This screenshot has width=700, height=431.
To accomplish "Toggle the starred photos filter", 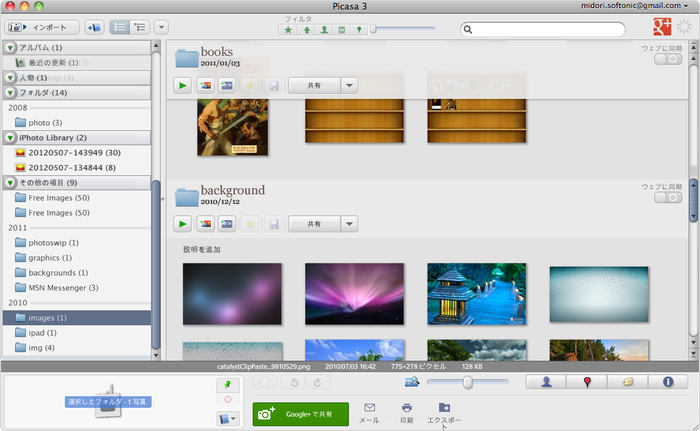I will tap(288, 30).
